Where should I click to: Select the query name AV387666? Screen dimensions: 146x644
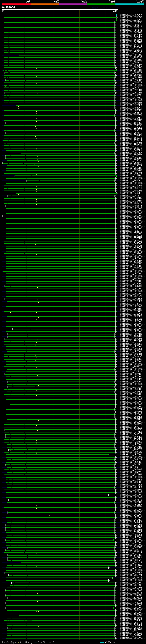8,8
